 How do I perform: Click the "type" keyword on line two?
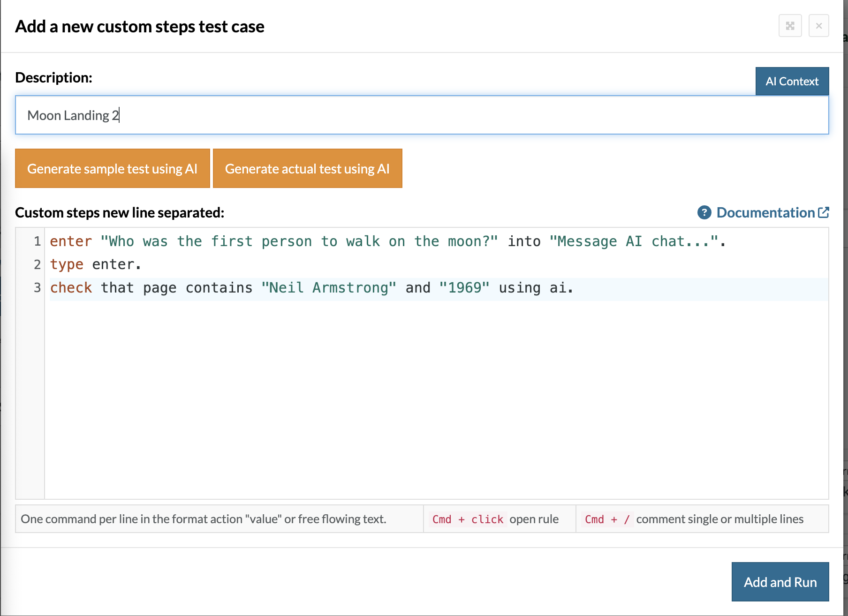click(67, 264)
